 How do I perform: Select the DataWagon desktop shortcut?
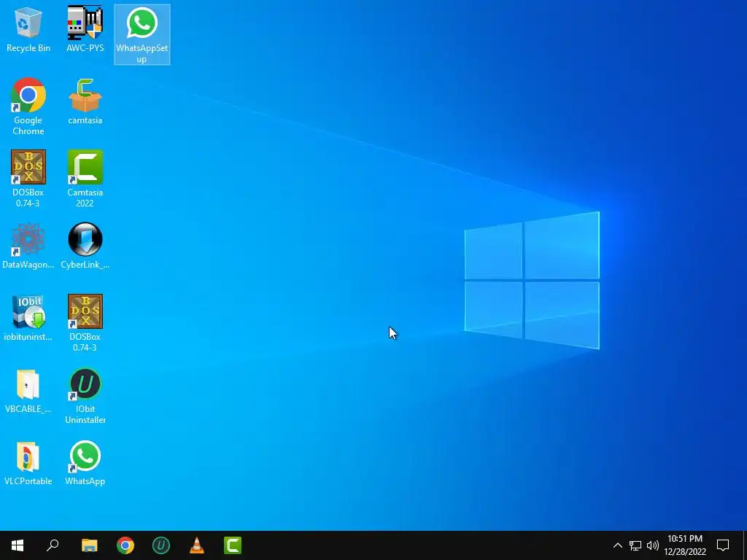28,246
